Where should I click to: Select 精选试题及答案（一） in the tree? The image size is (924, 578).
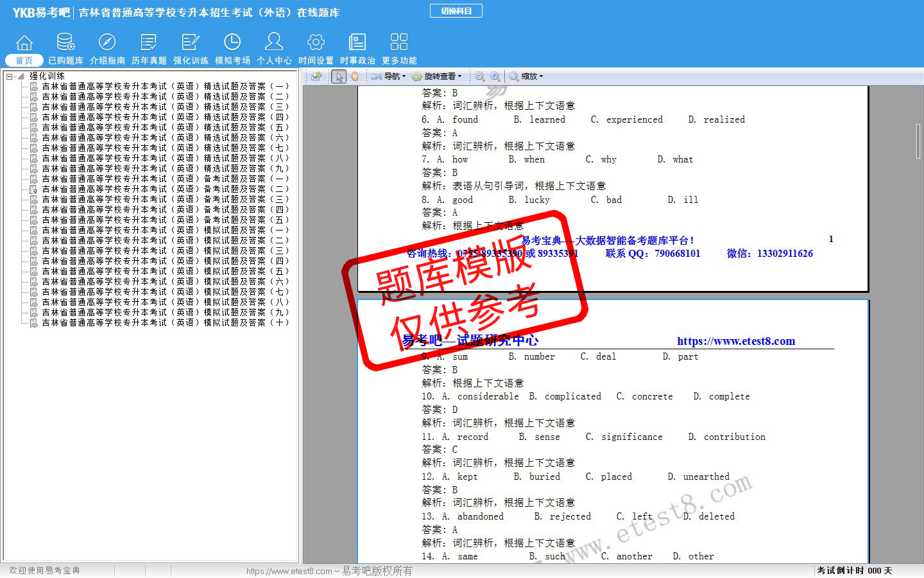pyautogui.click(x=165, y=86)
